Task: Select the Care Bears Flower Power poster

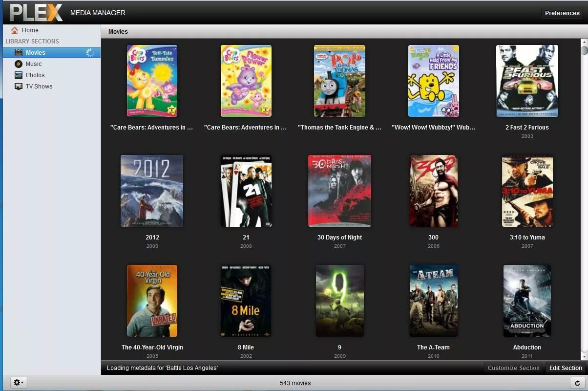Action: click(x=246, y=81)
